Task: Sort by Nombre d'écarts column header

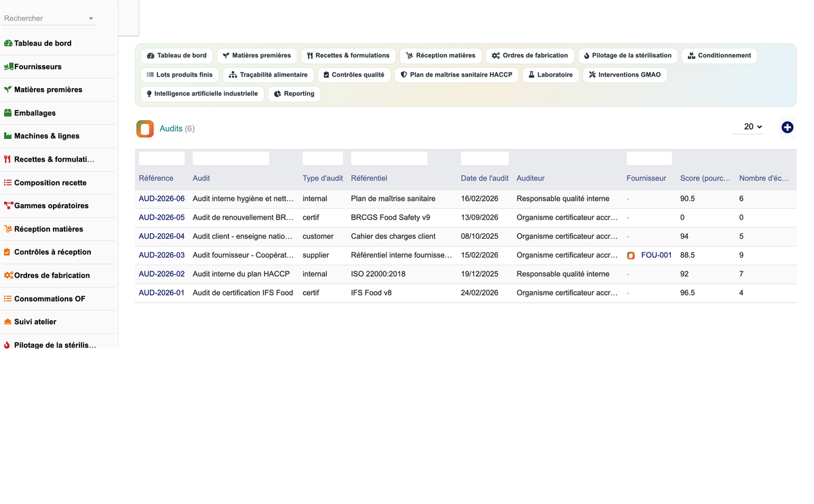Action: point(764,178)
